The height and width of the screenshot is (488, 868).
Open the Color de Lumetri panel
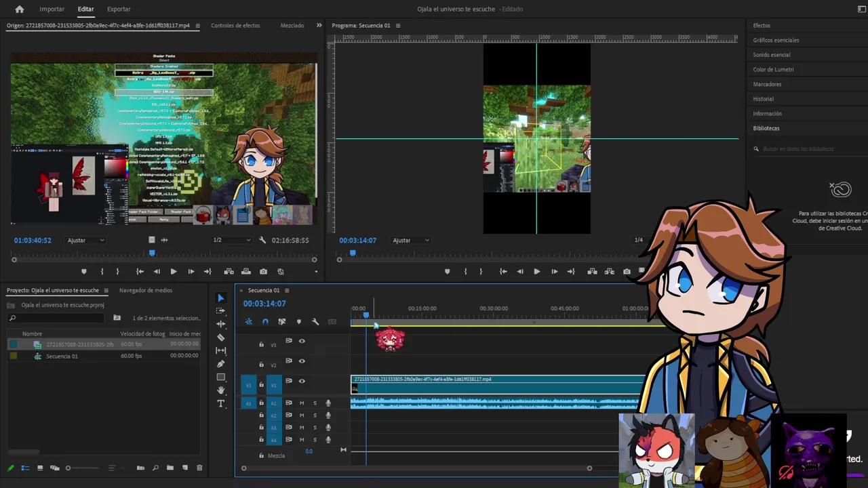[x=773, y=70]
